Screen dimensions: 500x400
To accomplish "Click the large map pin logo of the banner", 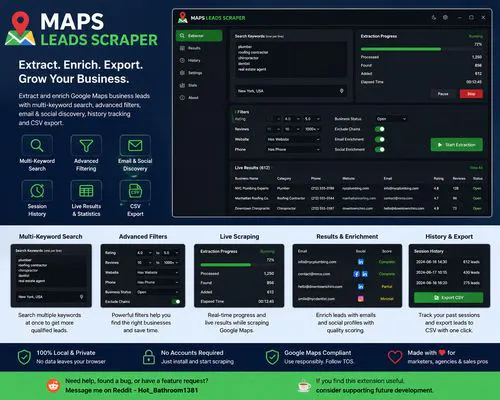I will (20, 29).
